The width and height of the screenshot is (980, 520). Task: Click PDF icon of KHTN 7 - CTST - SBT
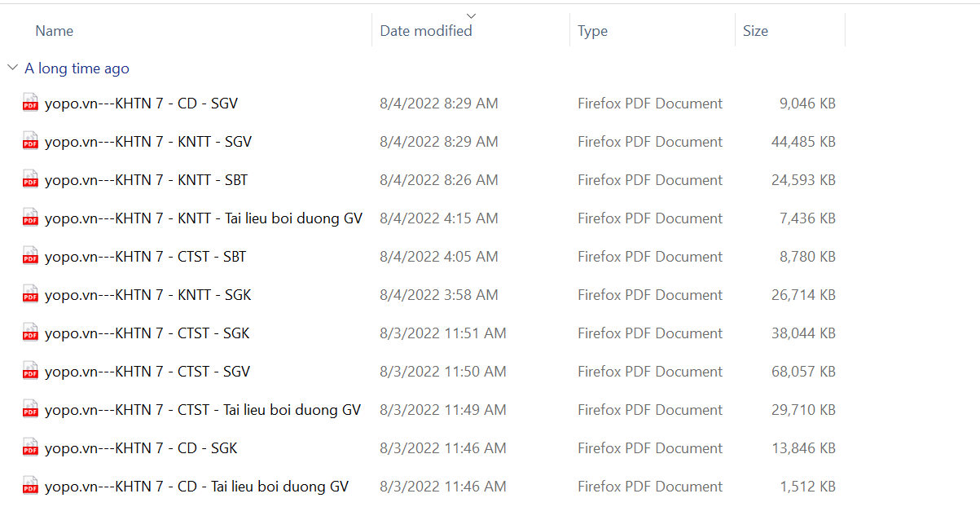[x=30, y=257]
